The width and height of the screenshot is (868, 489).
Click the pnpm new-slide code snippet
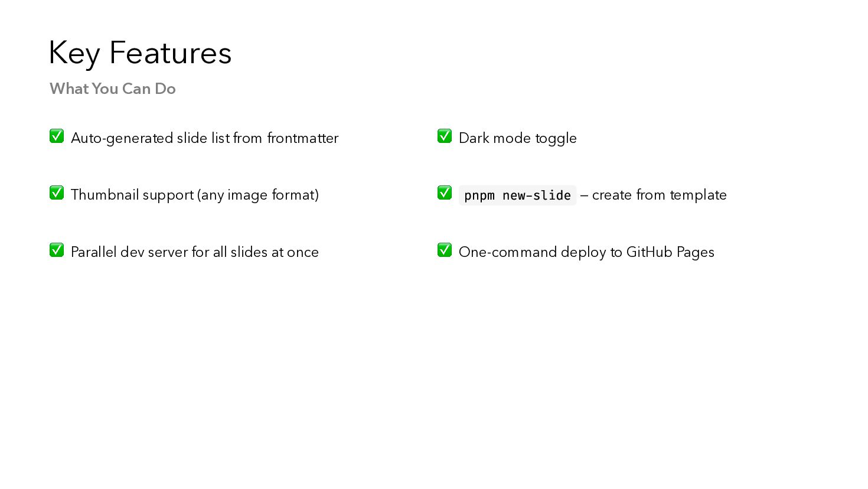click(517, 195)
